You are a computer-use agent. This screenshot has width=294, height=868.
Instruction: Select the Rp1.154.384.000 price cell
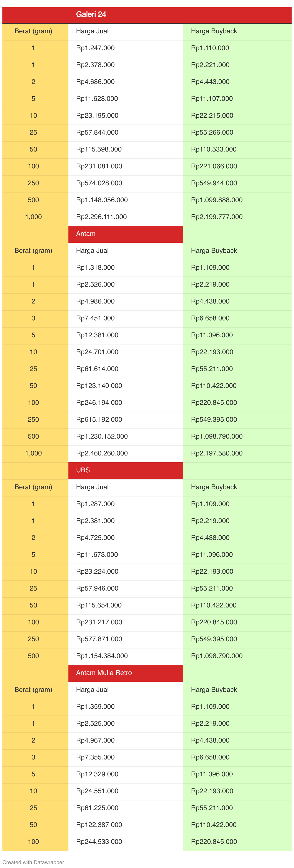[102, 656]
